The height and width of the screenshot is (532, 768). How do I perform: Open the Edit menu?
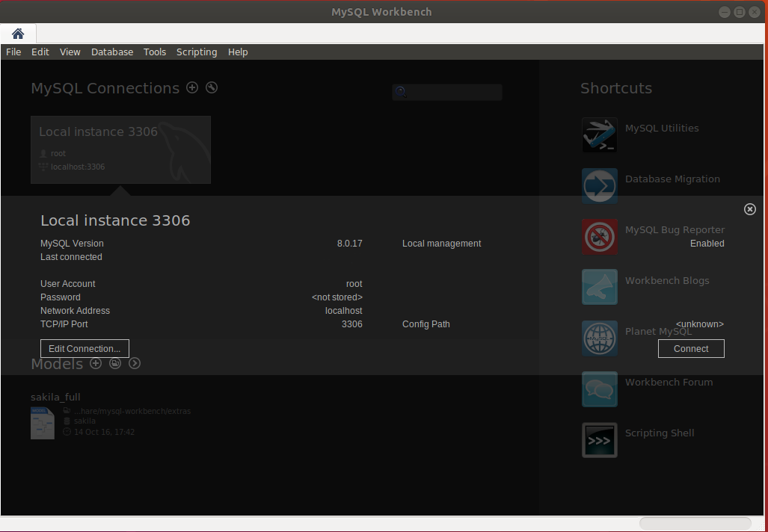[40, 52]
